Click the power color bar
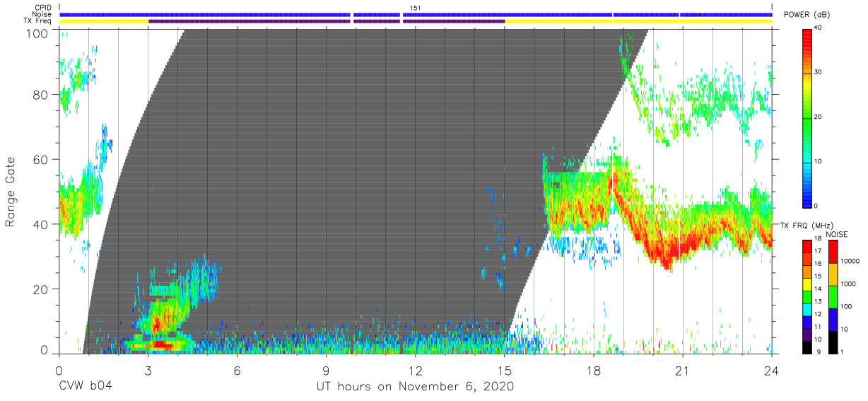 (x=807, y=117)
